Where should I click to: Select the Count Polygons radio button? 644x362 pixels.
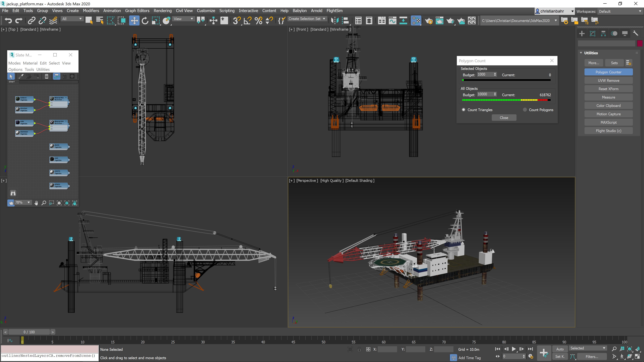pyautogui.click(x=525, y=110)
